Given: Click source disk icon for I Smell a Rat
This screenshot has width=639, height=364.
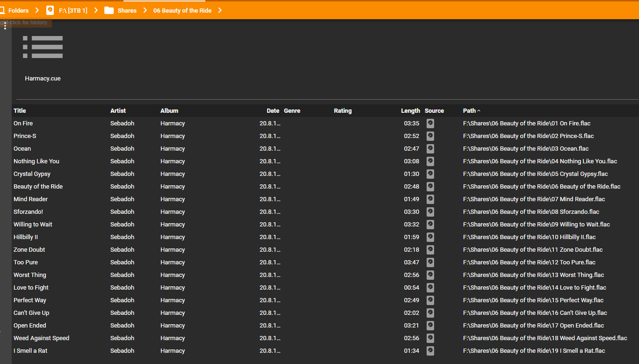Looking at the screenshot, I should pos(430,351).
